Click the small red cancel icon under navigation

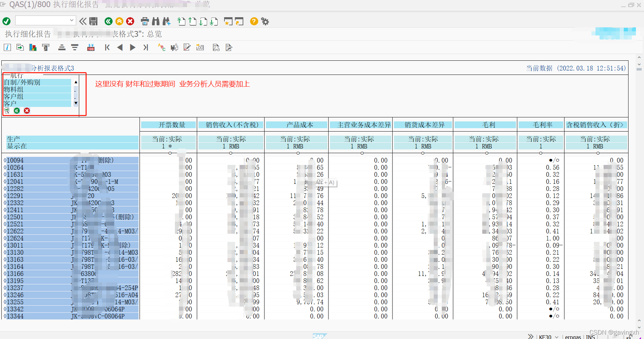(27, 111)
